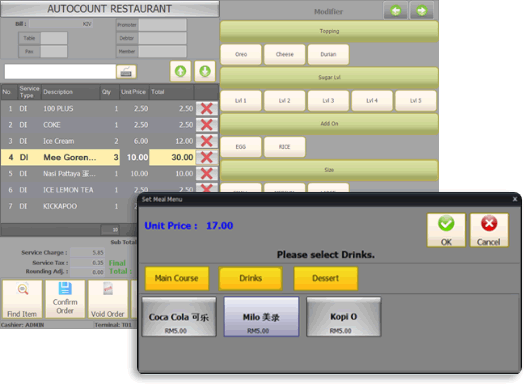Add Oreo topping
The height and width of the screenshot is (387, 527).
tap(241, 54)
